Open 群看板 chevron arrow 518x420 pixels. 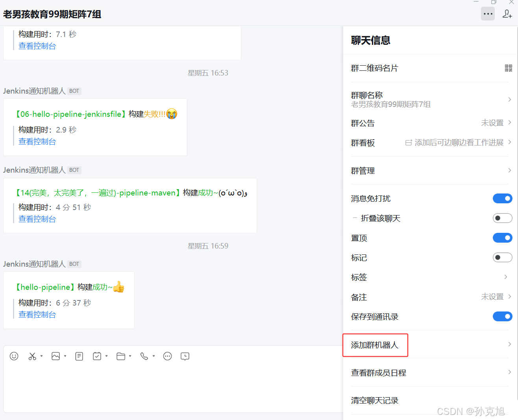click(509, 142)
